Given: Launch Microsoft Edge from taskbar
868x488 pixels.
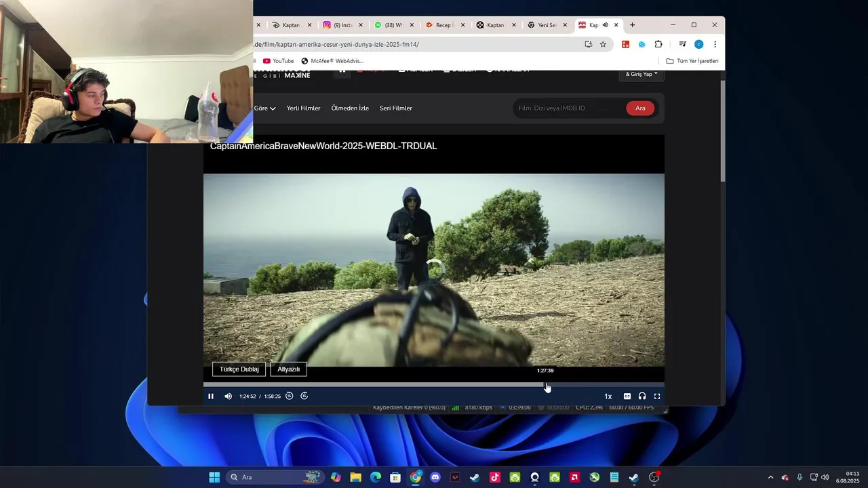Looking at the screenshot, I should (375, 477).
